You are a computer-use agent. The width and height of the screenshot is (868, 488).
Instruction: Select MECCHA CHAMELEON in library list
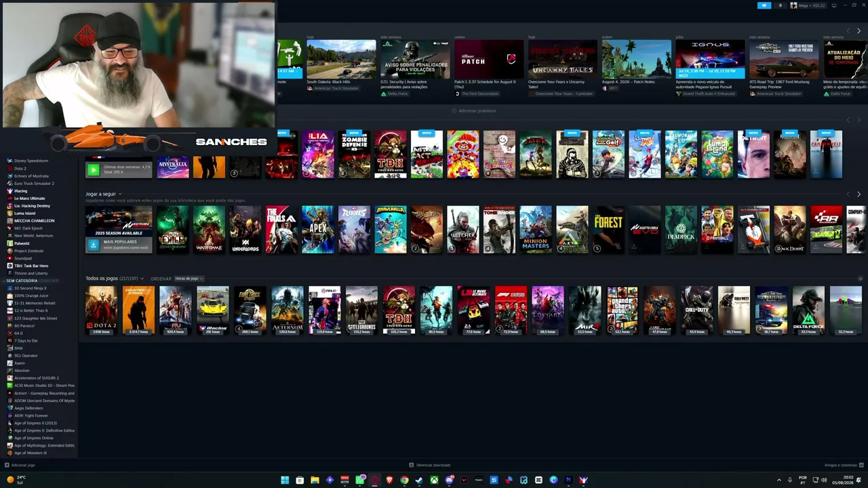(34, 220)
